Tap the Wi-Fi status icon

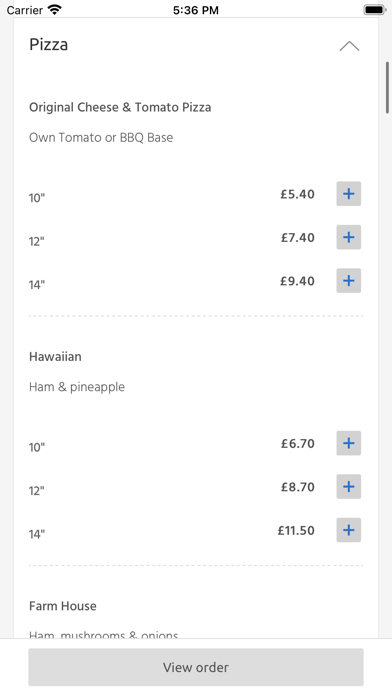(55, 9)
